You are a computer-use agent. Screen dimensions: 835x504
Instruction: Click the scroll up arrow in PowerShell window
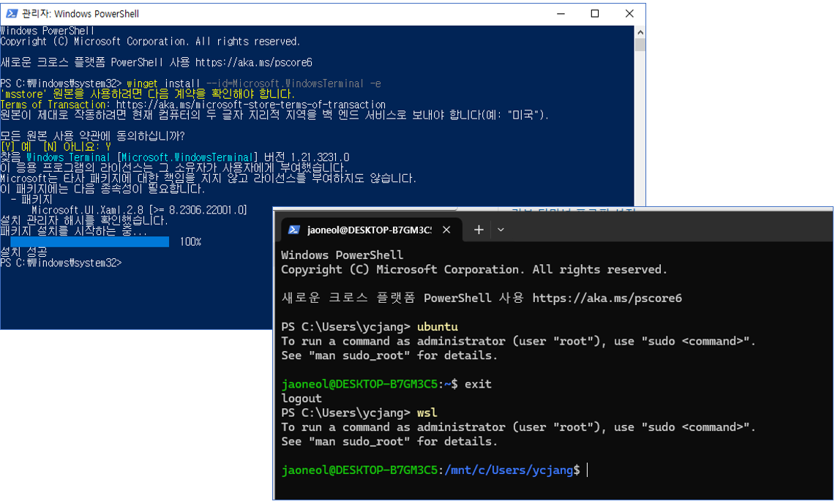point(640,32)
